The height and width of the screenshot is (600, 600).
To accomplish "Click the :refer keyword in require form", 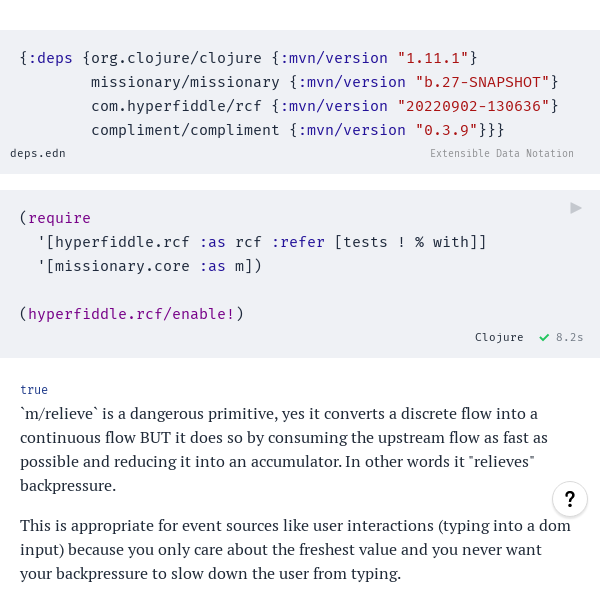I will point(298,242).
